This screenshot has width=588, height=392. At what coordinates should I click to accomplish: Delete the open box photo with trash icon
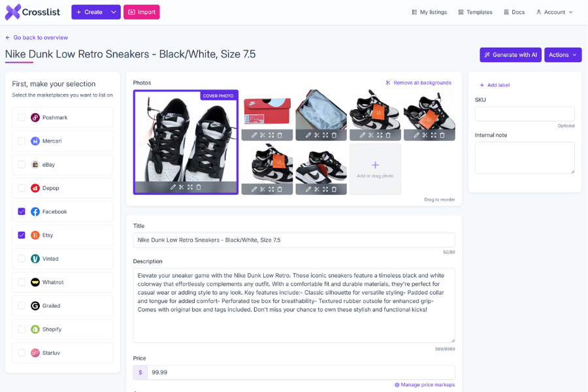[x=334, y=135]
